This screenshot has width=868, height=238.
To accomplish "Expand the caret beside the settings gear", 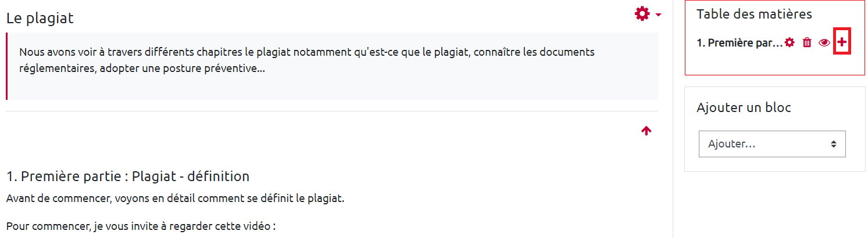I will point(658,15).
